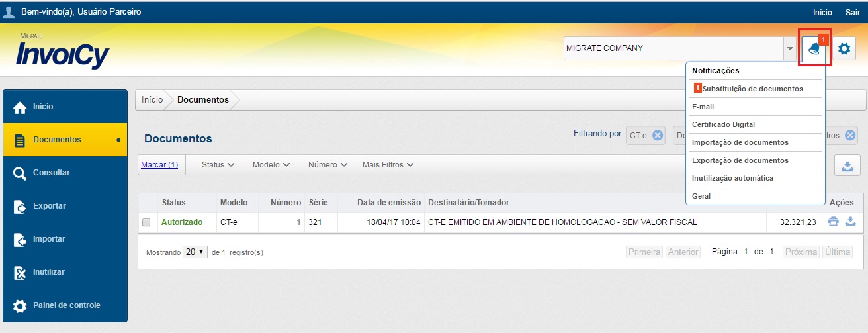The width and height of the screenshot is (868, 333).
Task: Choose Certificado Digital in notifications menu
Action: point(723,124)
